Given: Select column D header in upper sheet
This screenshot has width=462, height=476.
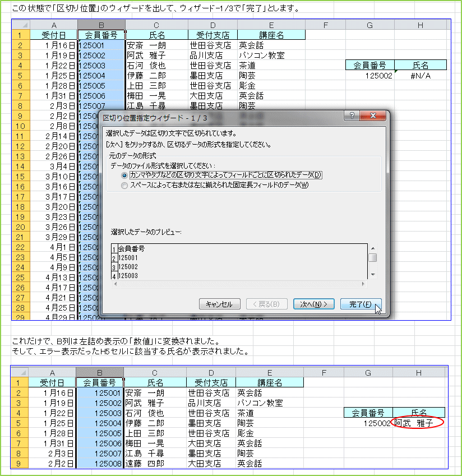Looking at the screenshot, I should [212, 25].
